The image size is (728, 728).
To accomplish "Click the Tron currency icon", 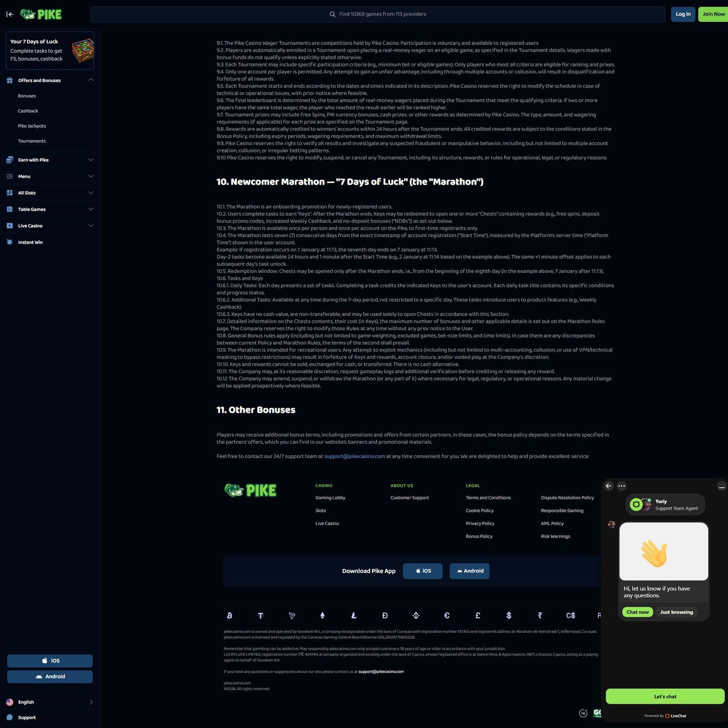I will [x=292, y=615].
